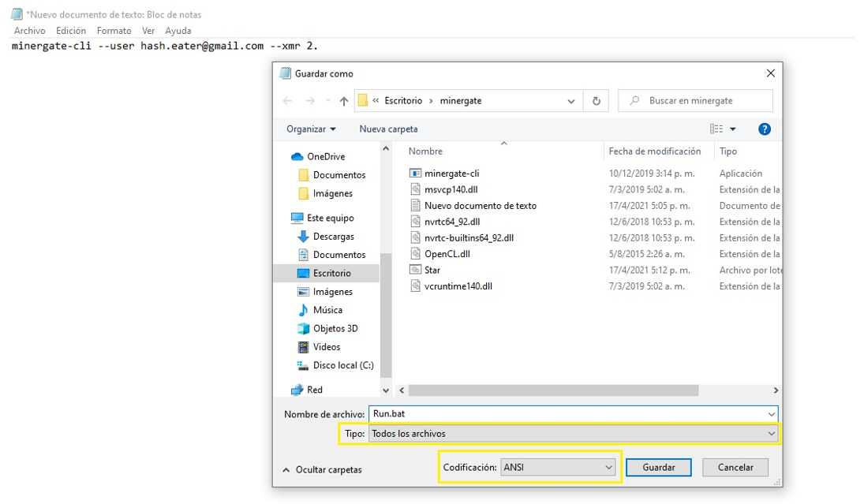Click the horizontal scrollbar thumb in file list
Image resolution: width=864 pixels, height=504 pixels.
tap(553, 390)
